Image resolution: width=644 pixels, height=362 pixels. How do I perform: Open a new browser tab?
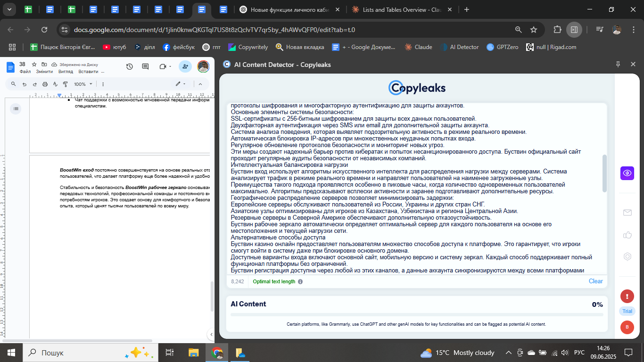coord(467,9)
